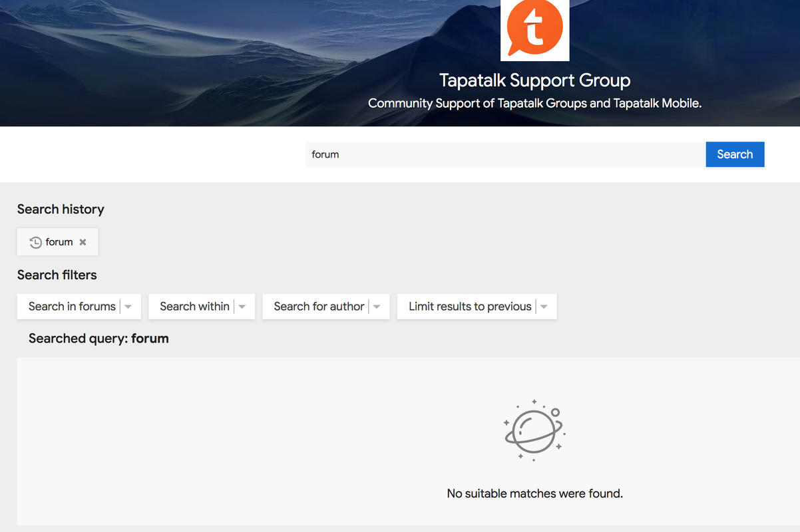This screenshot has height=532, width=800.
Task: Select the 'forum' search history chip
Action: tap(58, 242)
